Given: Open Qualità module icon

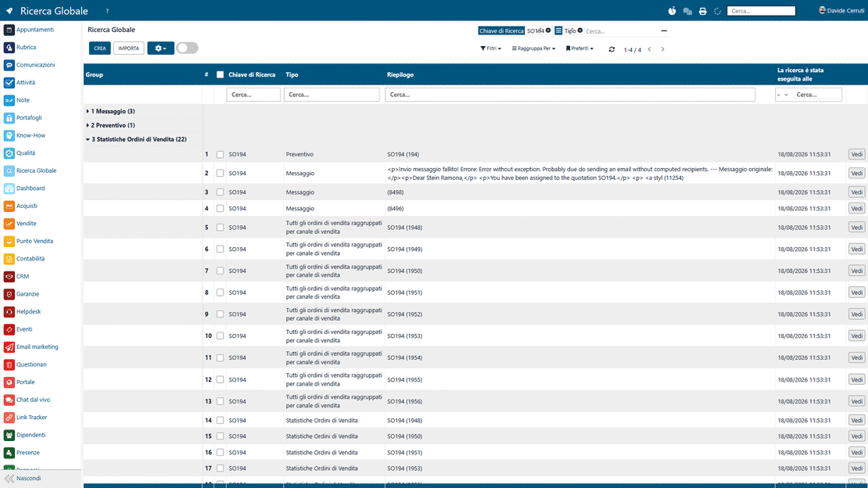Looking at the screenshot, I should (x=9, y=153).
